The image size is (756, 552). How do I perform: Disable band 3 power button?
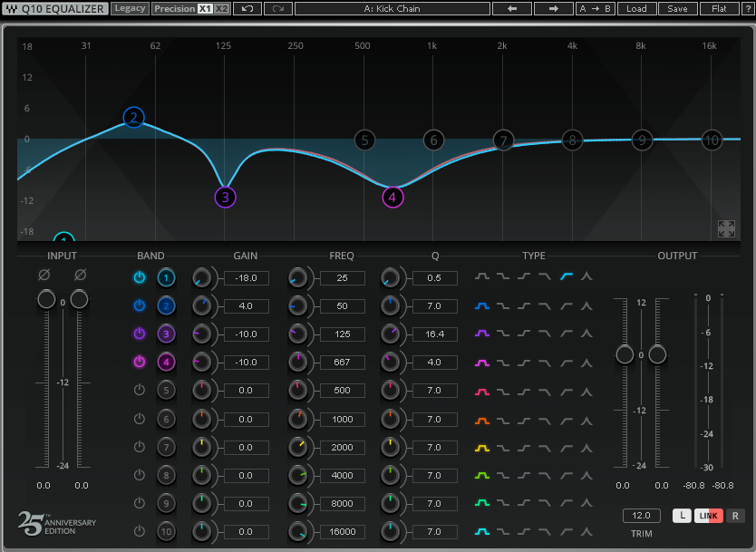[x=140, y=334]
